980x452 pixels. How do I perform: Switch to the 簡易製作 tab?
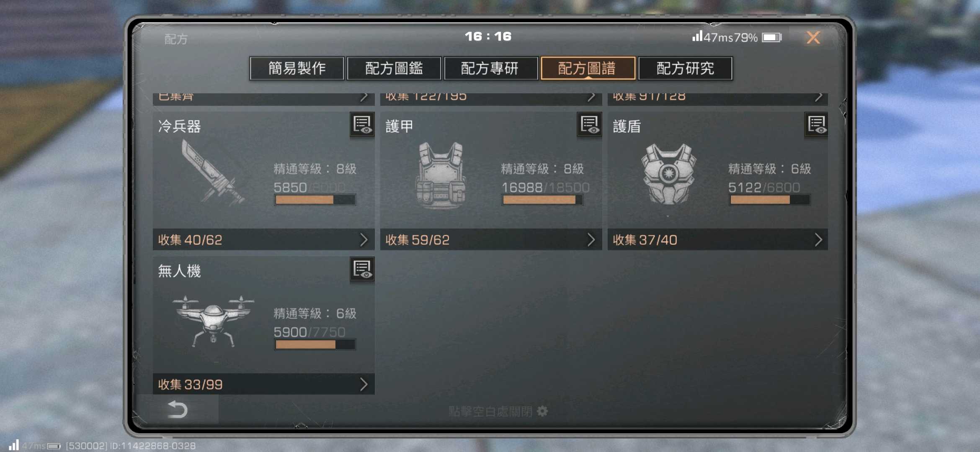point(297,68)
